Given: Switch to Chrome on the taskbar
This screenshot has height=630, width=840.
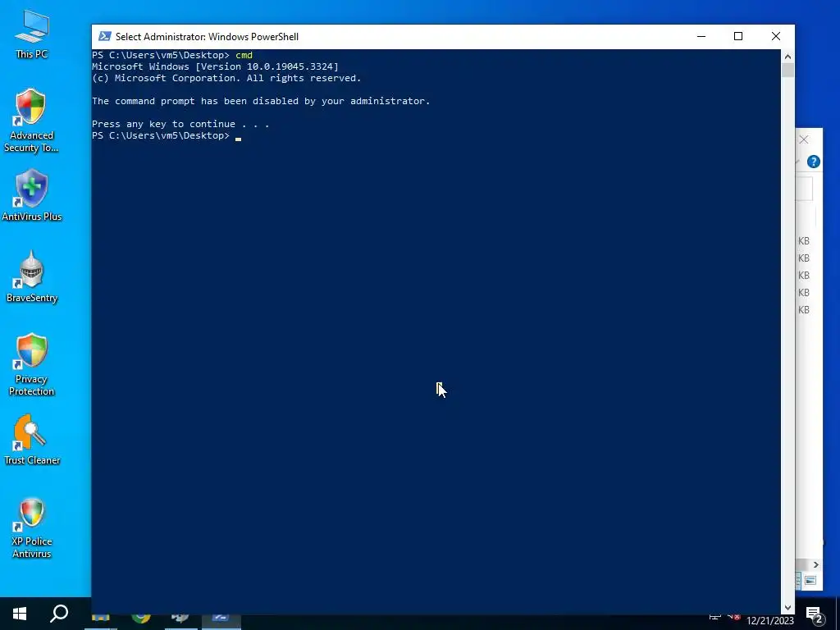Looking at the screenshot, I should click(141, 620).
